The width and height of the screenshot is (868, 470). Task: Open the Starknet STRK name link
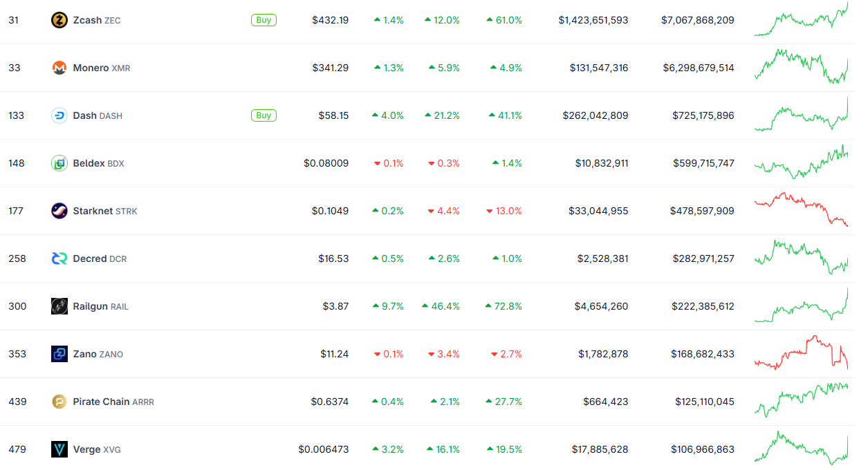(104, 211)
